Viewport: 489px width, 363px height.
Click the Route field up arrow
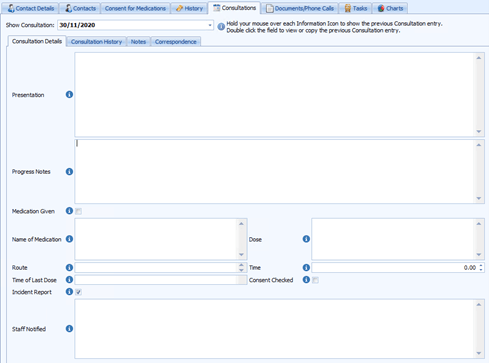tap(241, 265)
